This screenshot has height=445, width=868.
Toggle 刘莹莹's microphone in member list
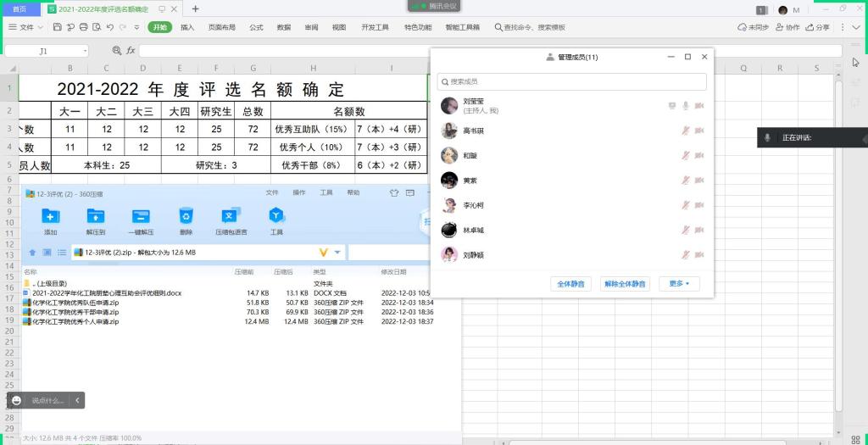point(686,106)
